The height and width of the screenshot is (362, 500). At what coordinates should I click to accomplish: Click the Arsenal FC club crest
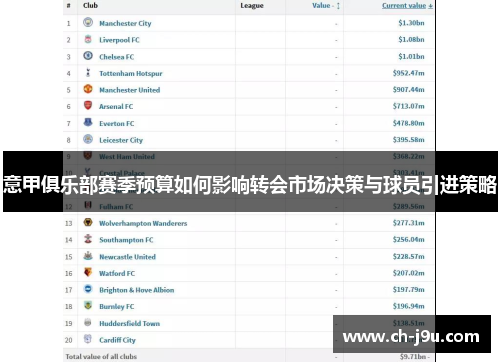click(88, 106)
